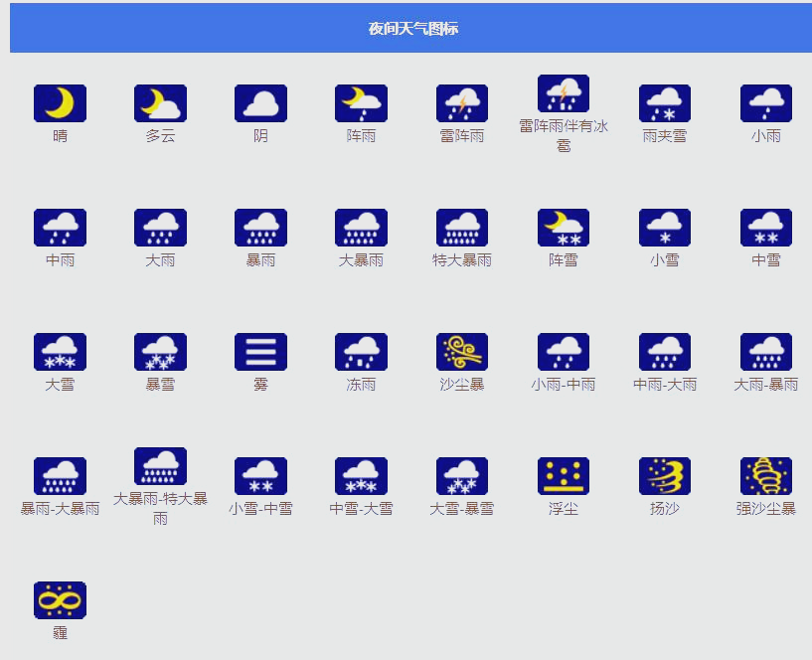Image resolution: width=812 pixels, height=660 pixels.
Task: Click the 晴 clear night moon icon
Action: (x=60, y=103)
